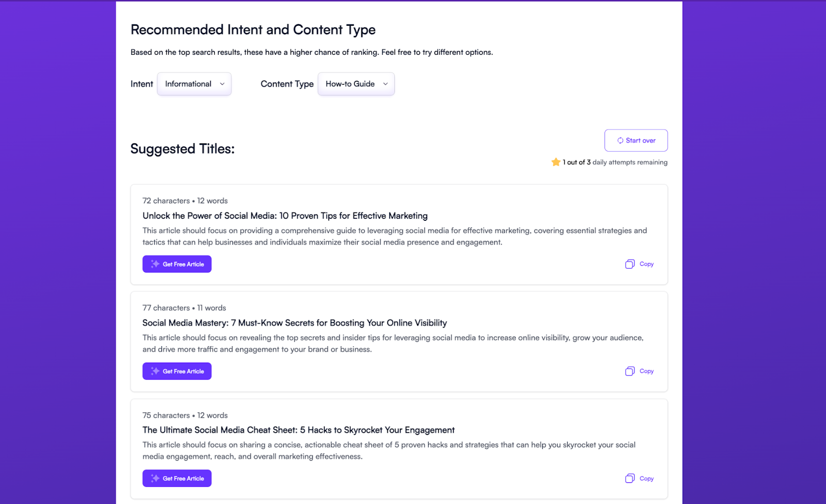
Task: Get free article for Social Media Mastery title
Action: click(177, 371)
